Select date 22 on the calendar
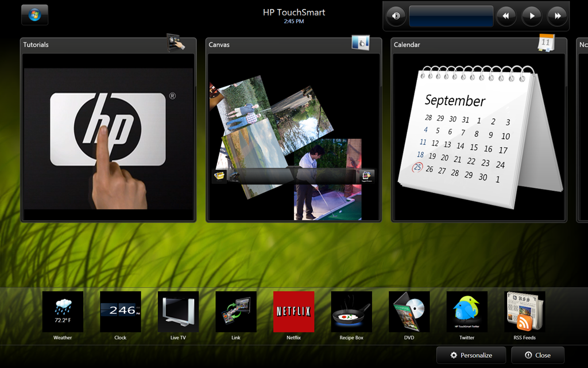This screenshot has height=368, width=588. [x=471, y=161]
